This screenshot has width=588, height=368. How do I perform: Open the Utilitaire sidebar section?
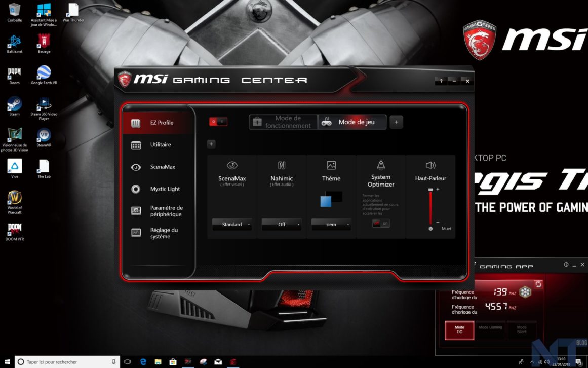coord(158,145)
